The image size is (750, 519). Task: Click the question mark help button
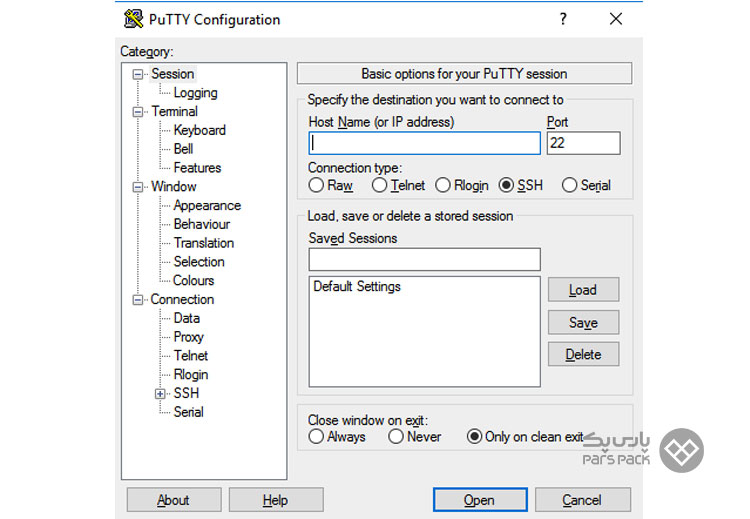tap(563, 19)
